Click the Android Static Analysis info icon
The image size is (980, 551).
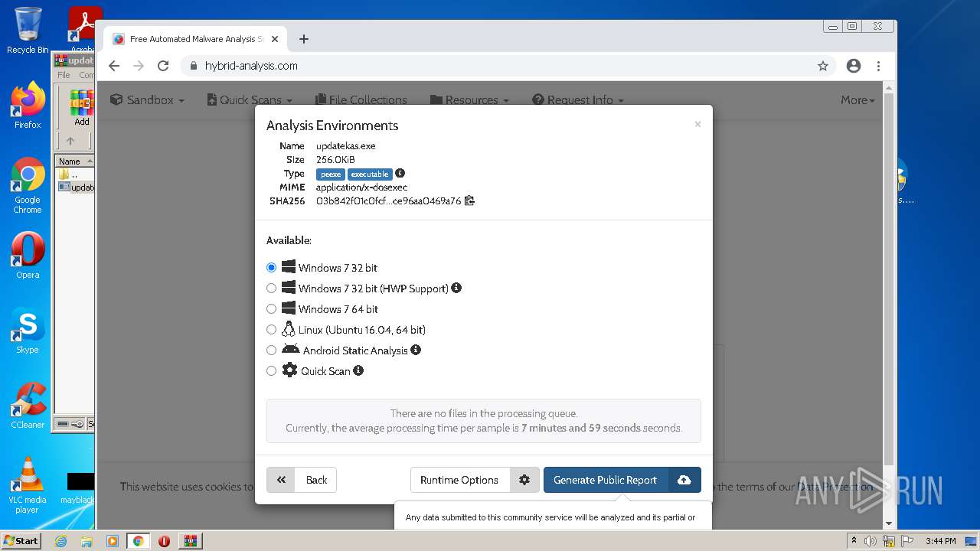click(416, 350)
